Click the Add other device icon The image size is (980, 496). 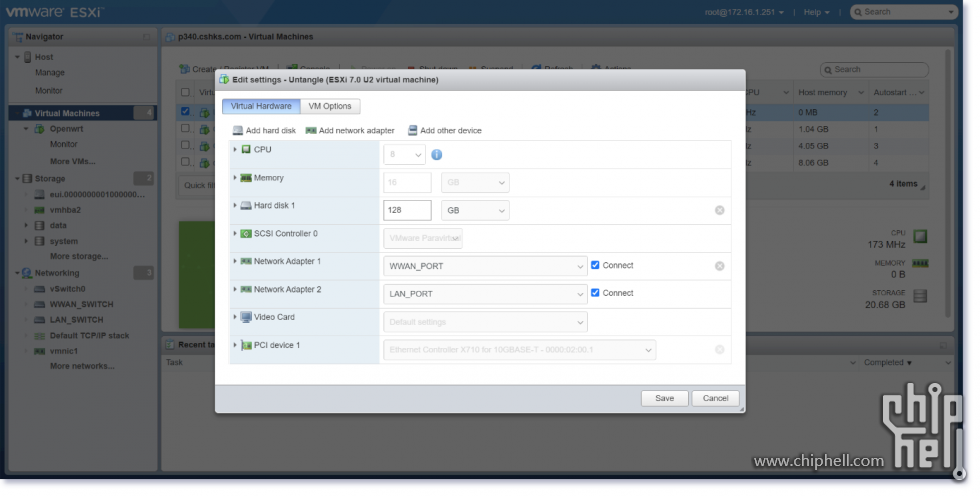tap(412, 131)
